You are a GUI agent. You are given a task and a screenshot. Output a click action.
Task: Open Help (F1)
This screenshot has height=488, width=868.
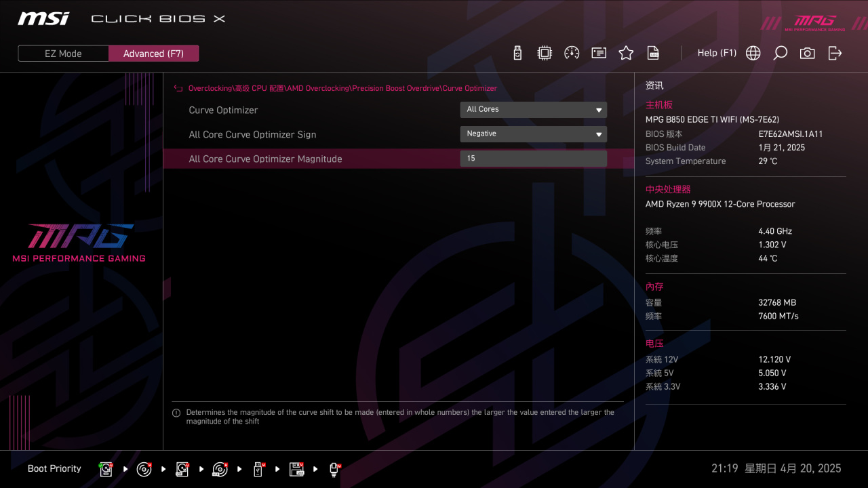click(717, 53)
